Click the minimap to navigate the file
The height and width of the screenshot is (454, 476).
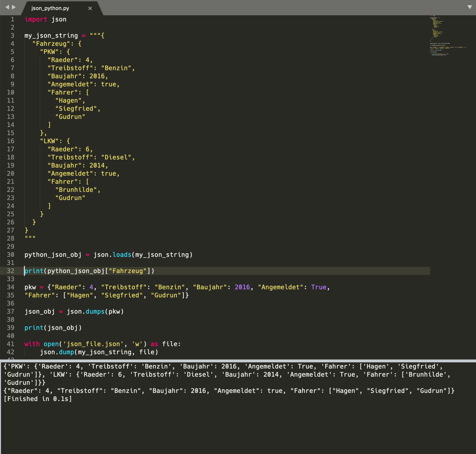(448, 36)
